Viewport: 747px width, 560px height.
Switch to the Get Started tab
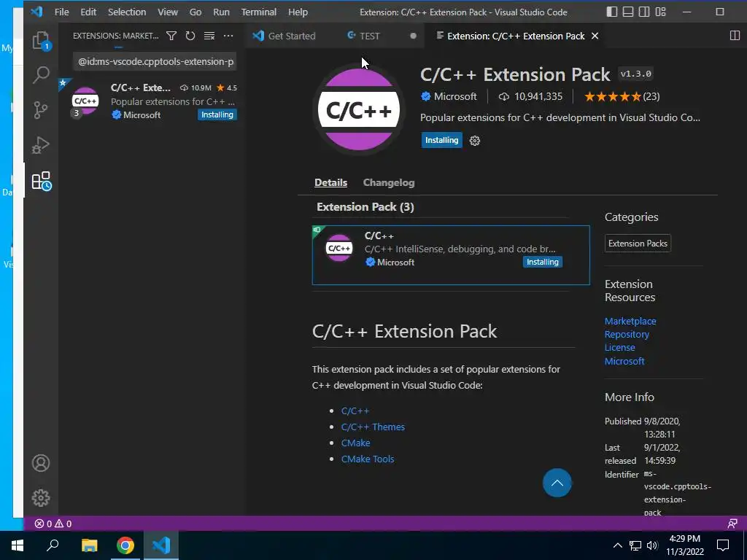coord(291,36)
